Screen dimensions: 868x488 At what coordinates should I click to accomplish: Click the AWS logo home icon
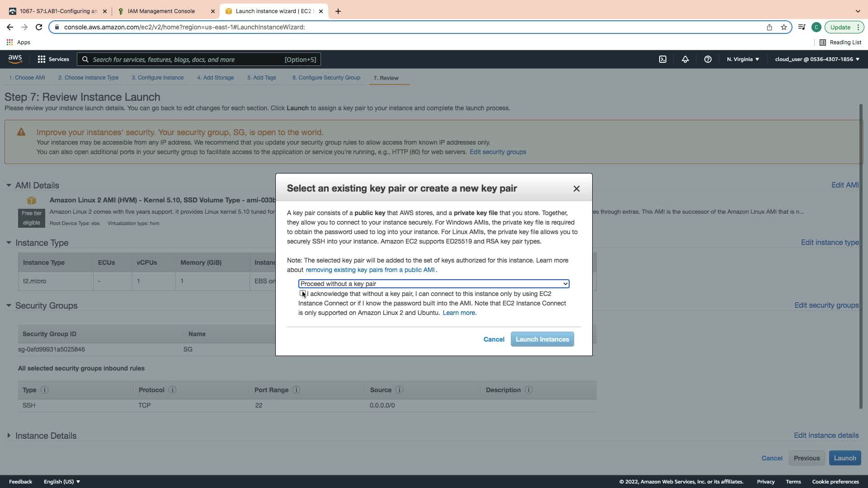[x=15, y=59]
